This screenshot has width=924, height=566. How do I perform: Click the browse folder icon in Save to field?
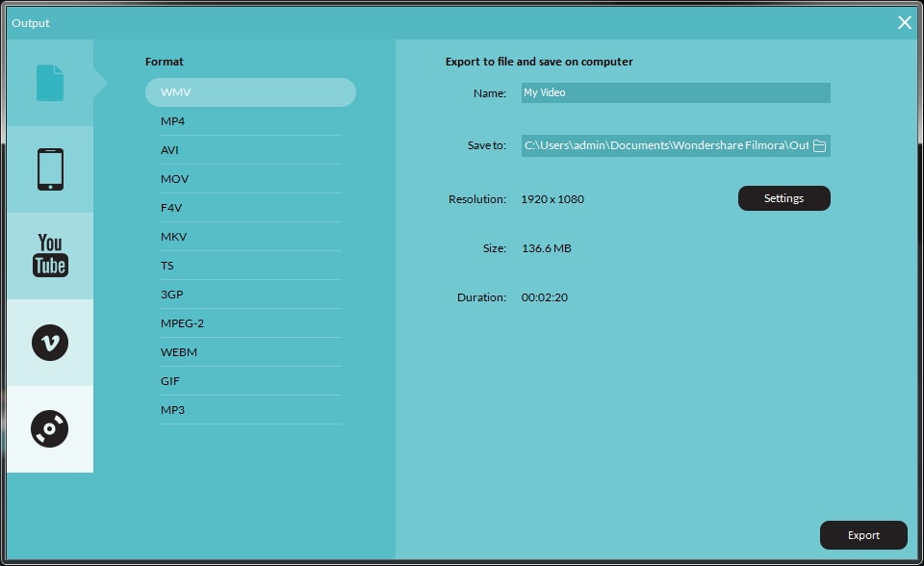point(819,145)
